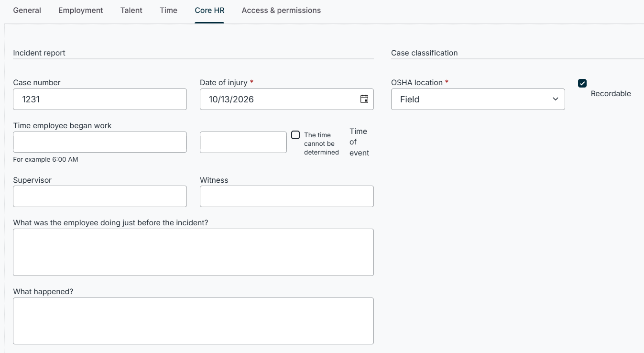Click the 'OSHA location' label
The width and height of the screenshot is (644, 353).
[x=417, y=82]
